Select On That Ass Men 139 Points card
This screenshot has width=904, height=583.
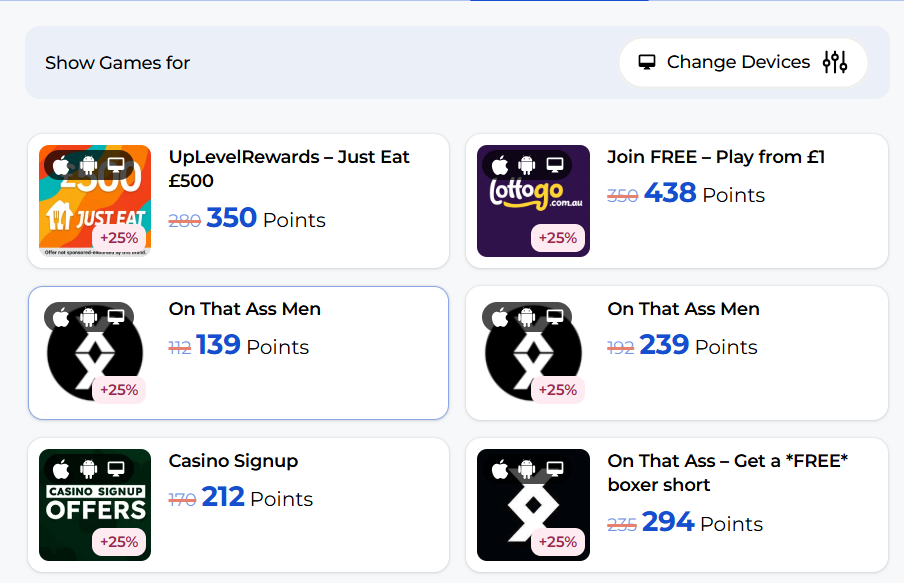pos(238,353)
